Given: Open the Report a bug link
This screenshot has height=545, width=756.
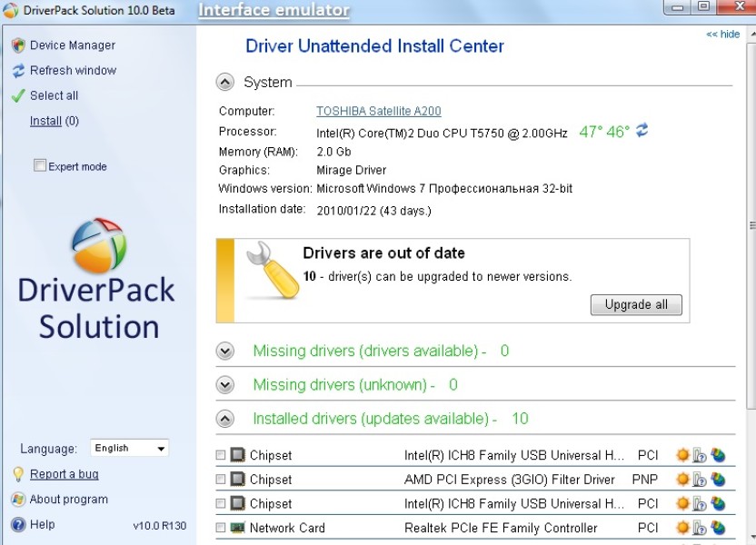Looking at the screenshot, I should coord(65,474).
